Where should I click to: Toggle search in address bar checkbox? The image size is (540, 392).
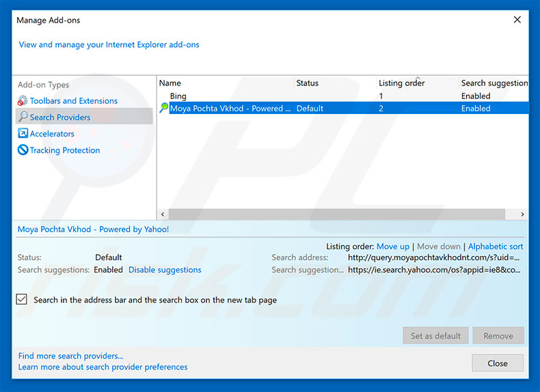pos(22,300)
